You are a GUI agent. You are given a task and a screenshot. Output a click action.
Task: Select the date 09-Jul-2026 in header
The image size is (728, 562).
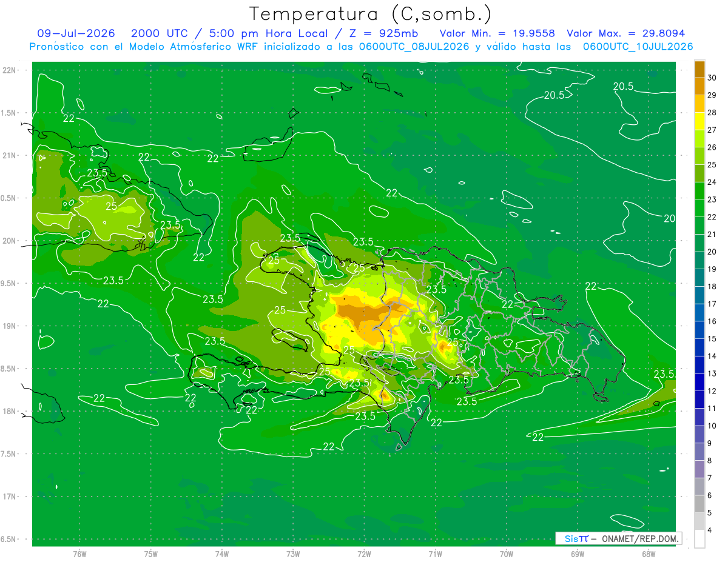click(x=76, y=33)
